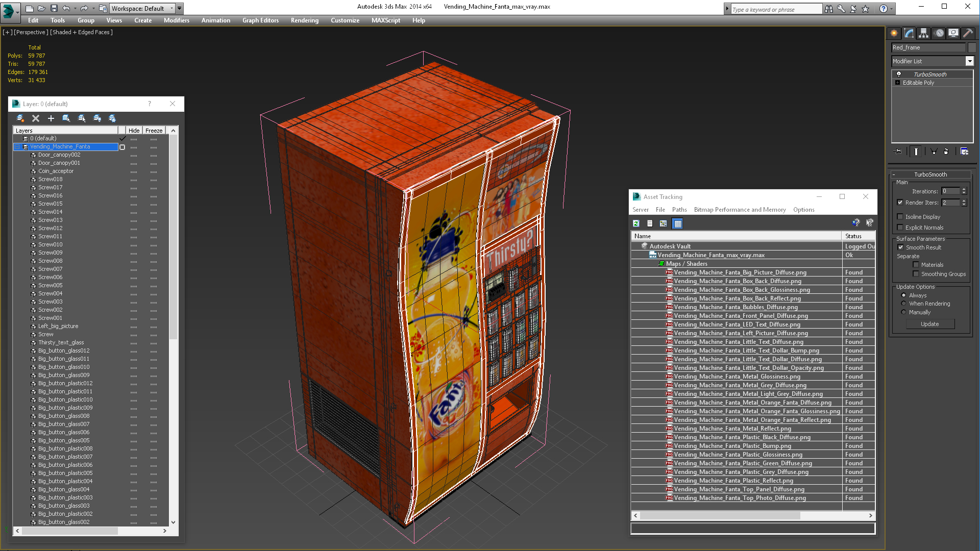Click the Undo arrow icon

(x=66, y=8)
